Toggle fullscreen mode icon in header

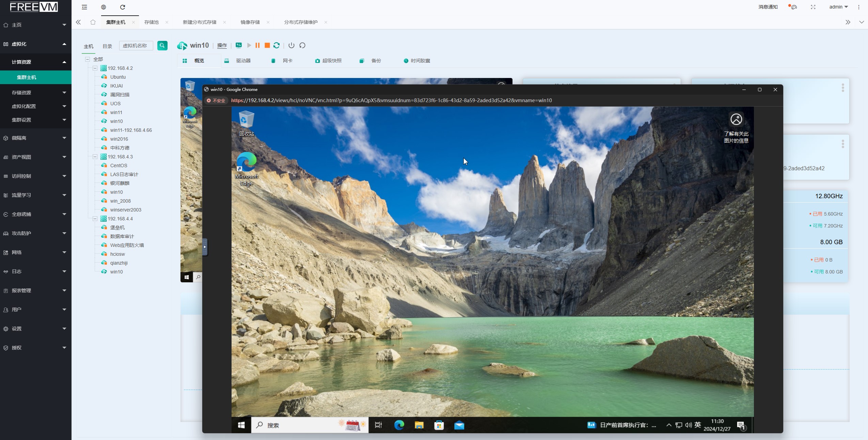point(813,7)
